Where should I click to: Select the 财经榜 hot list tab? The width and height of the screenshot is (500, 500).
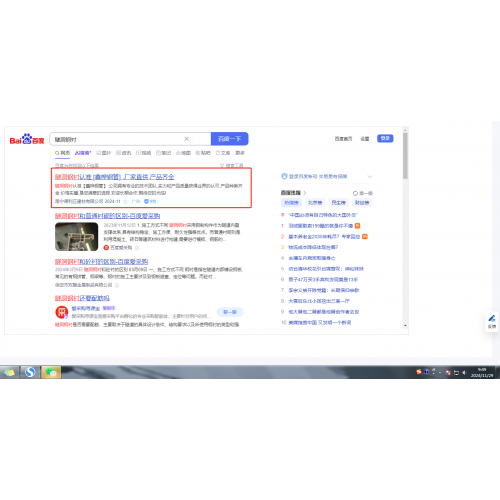362,202
